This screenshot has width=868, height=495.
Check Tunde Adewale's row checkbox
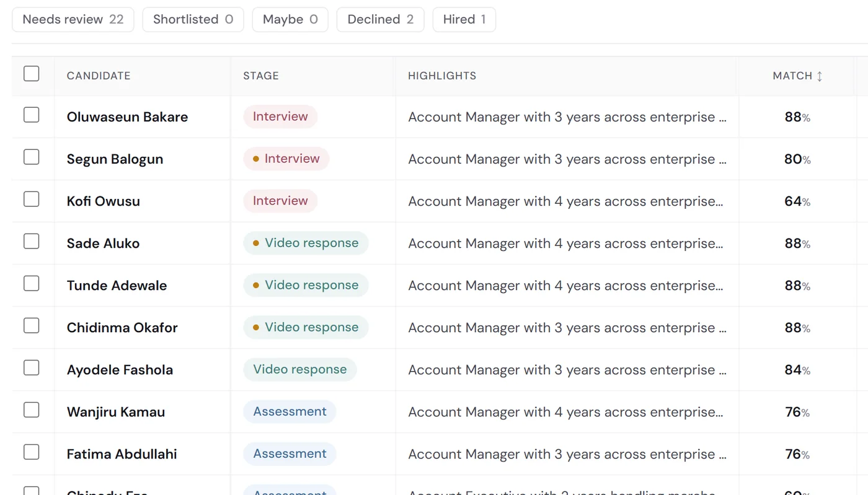32,284
